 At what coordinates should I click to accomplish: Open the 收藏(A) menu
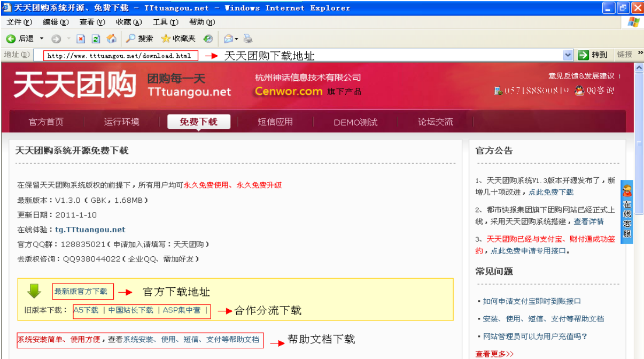pos(129,22)
